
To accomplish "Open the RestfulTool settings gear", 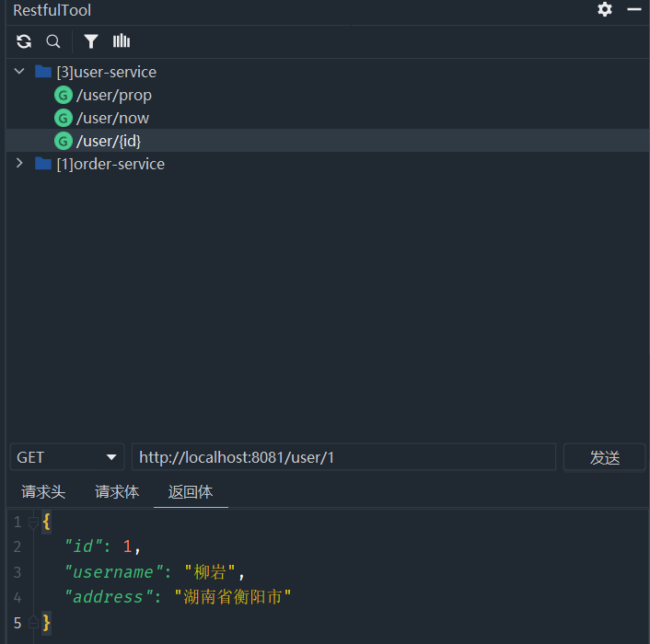I will (x=605, y=10).
